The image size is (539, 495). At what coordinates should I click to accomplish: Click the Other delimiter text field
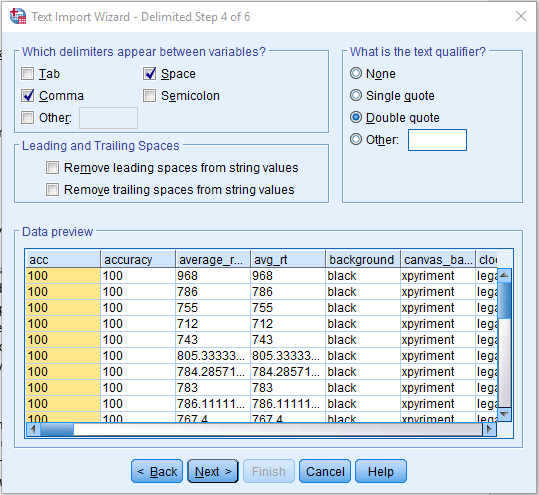[x=108, y=118]
